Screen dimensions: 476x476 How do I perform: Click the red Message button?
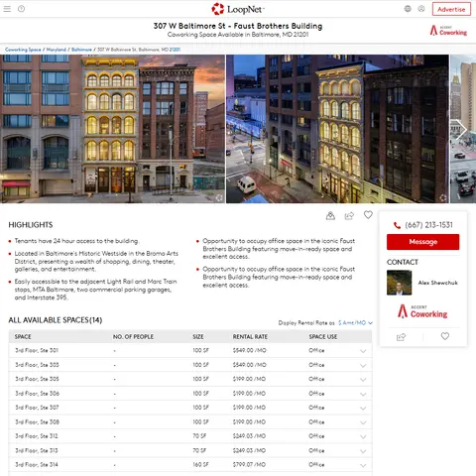click(422, 242)
